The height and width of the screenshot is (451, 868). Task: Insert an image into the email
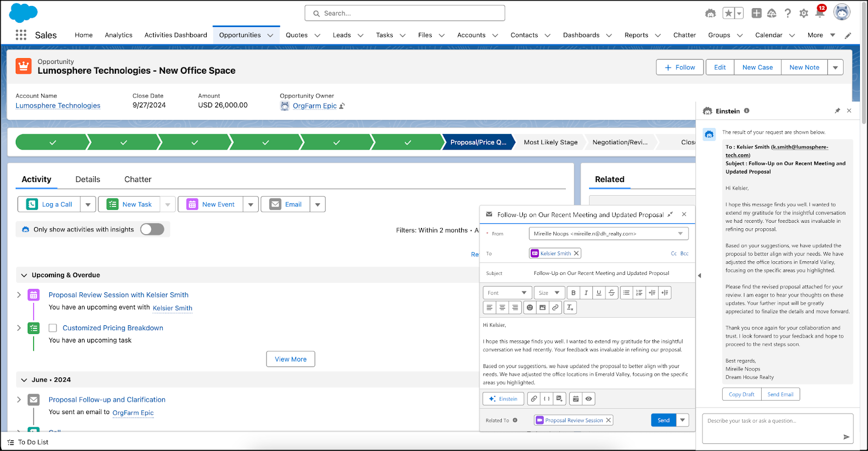542,307
